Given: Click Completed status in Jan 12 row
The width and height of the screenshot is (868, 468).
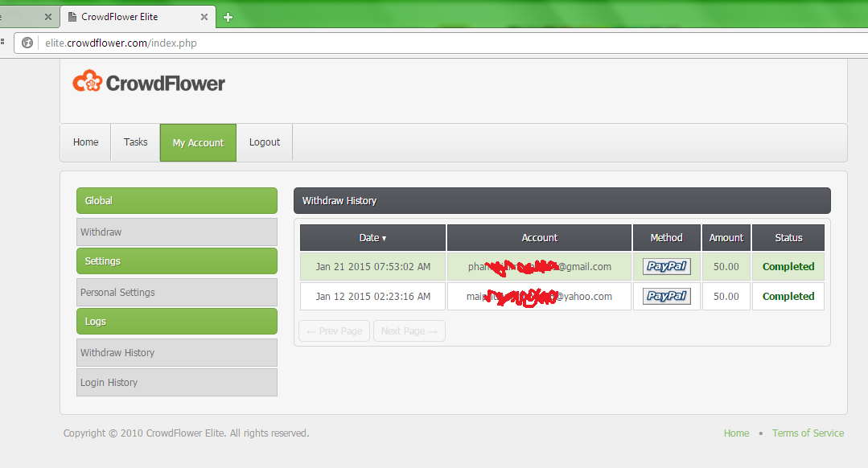Looking at the screenshot, I should [x=788, y=297].
